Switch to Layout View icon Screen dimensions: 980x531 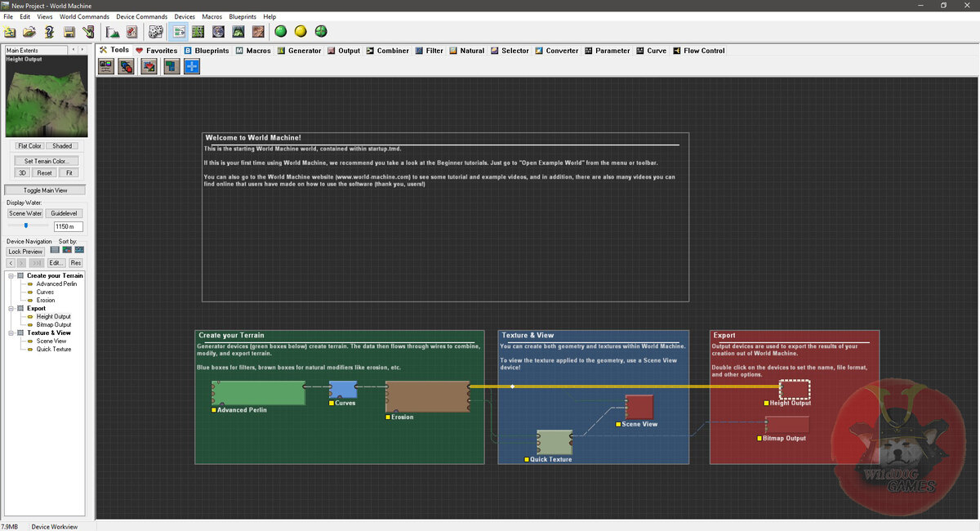198,32
